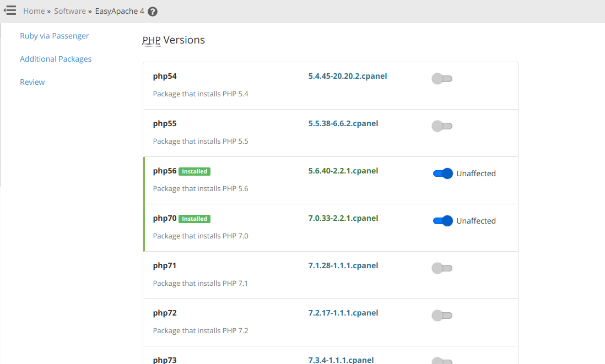Switch on the php71 toggle
Viewport: 605px width, 364px height.
(x=442, y=268)
